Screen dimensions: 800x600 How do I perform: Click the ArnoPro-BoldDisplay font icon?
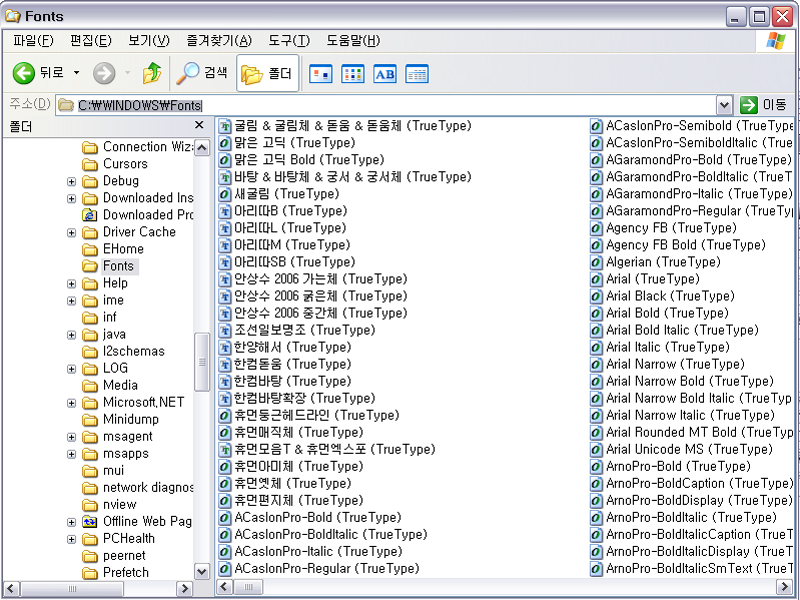click(x=596, y=501)
